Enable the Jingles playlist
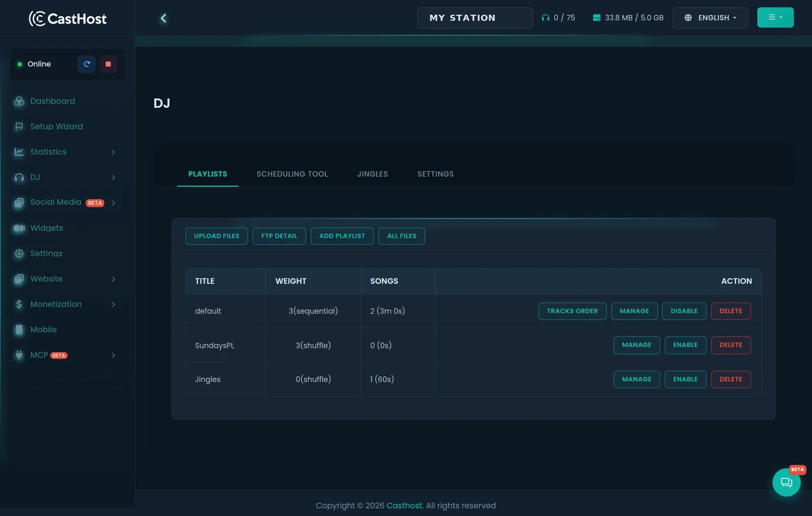 pos(686,379)
